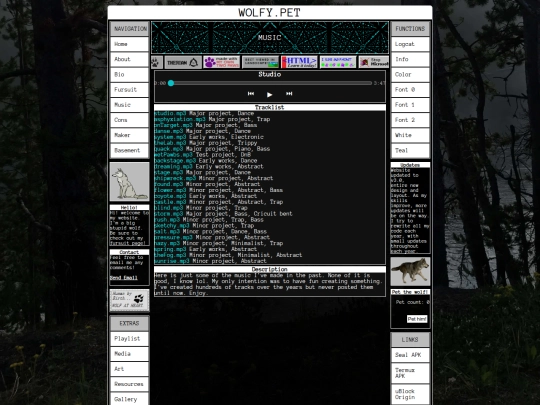Open Art under Extras

pyautogui.click(x=129, y=369)
